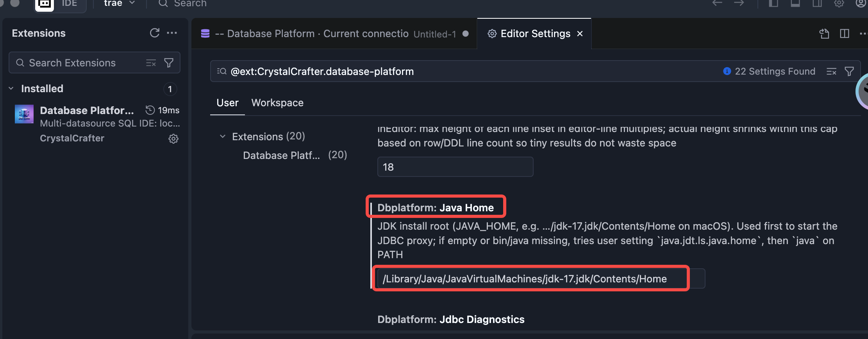Open settings gear in title bar

(x=839, y=3)
